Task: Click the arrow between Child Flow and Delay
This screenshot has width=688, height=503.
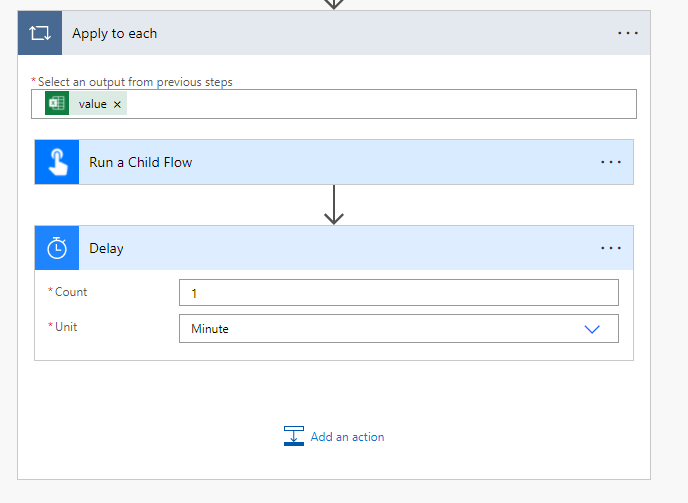Action: click(334, 205)
